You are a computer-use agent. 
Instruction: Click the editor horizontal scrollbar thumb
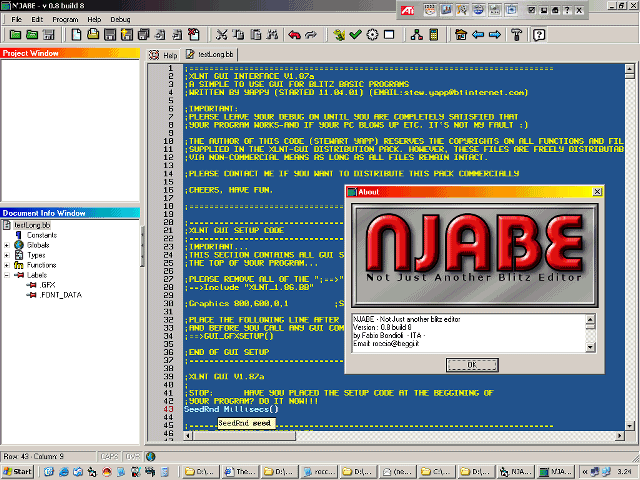244,436
